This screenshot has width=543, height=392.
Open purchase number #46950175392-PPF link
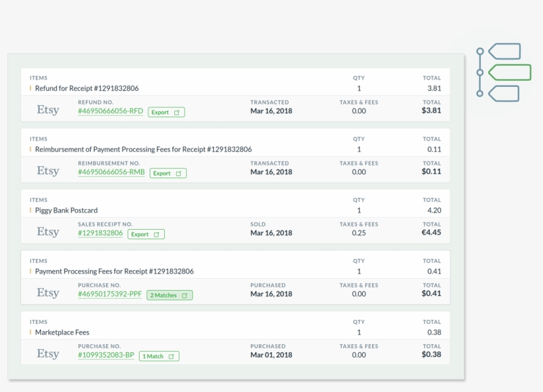click(x=110, y=294)
